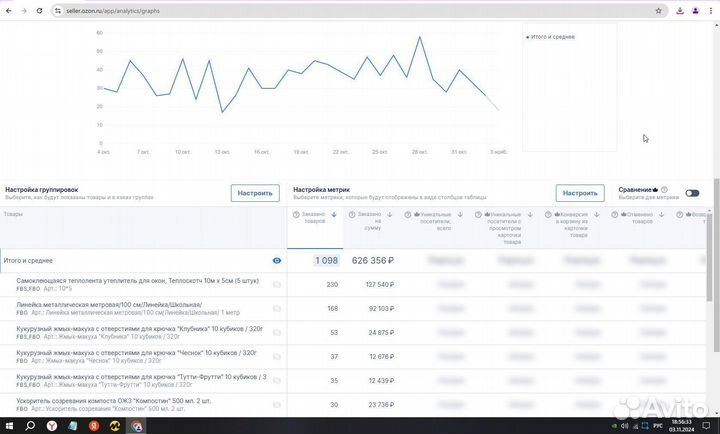The height and width of the screenshot is (434, 720).
Task: Go back using the browser back arrow
Action: 9,10
